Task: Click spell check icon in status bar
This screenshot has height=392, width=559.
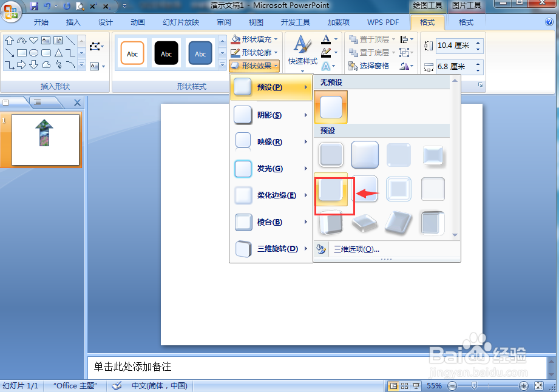Action: (117, 385)
